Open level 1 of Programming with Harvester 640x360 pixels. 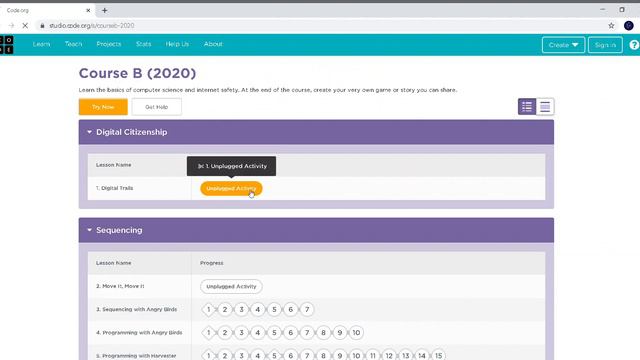click(209, 355)
